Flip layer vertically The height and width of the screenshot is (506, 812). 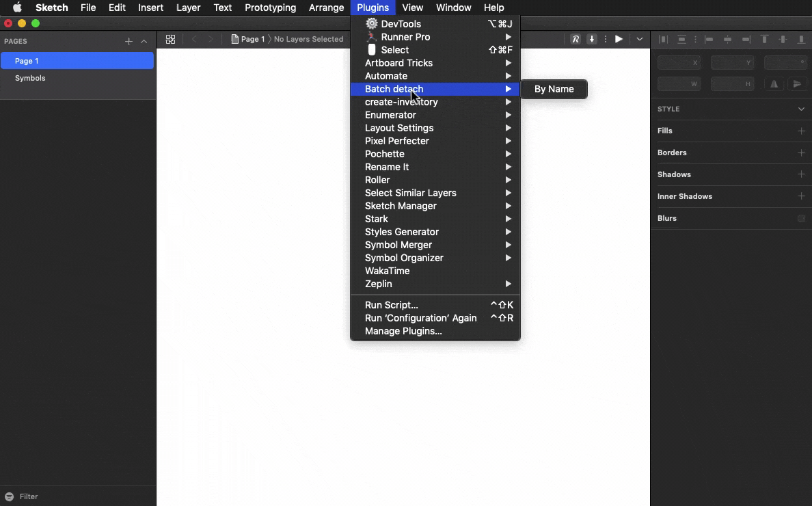798,84
